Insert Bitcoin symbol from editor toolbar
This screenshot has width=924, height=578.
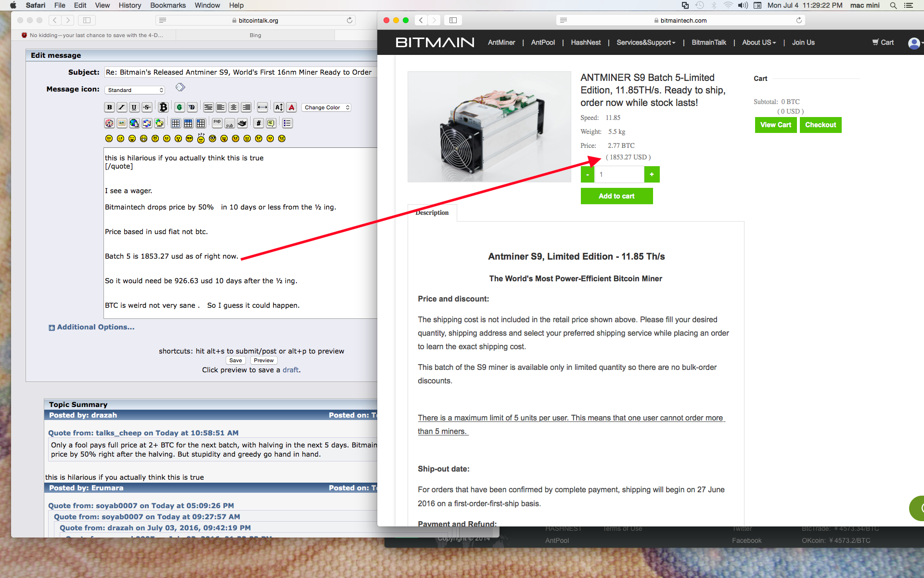coord(163,107)
